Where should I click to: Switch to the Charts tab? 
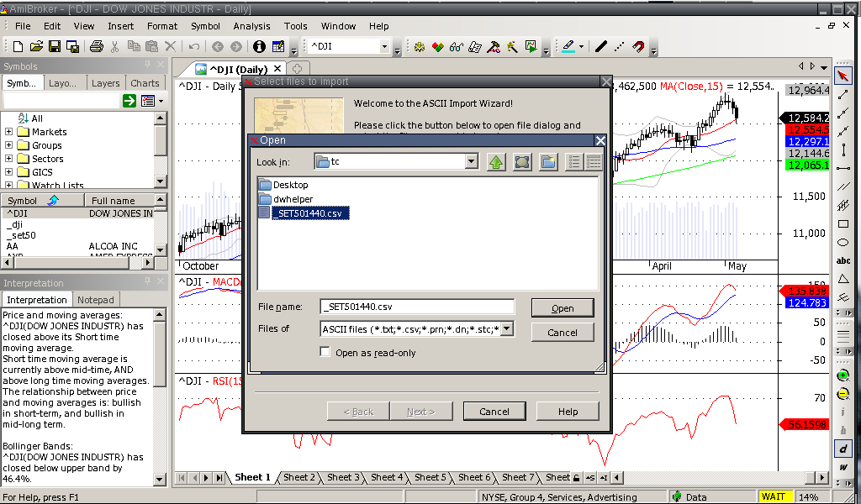pos(145,83)
